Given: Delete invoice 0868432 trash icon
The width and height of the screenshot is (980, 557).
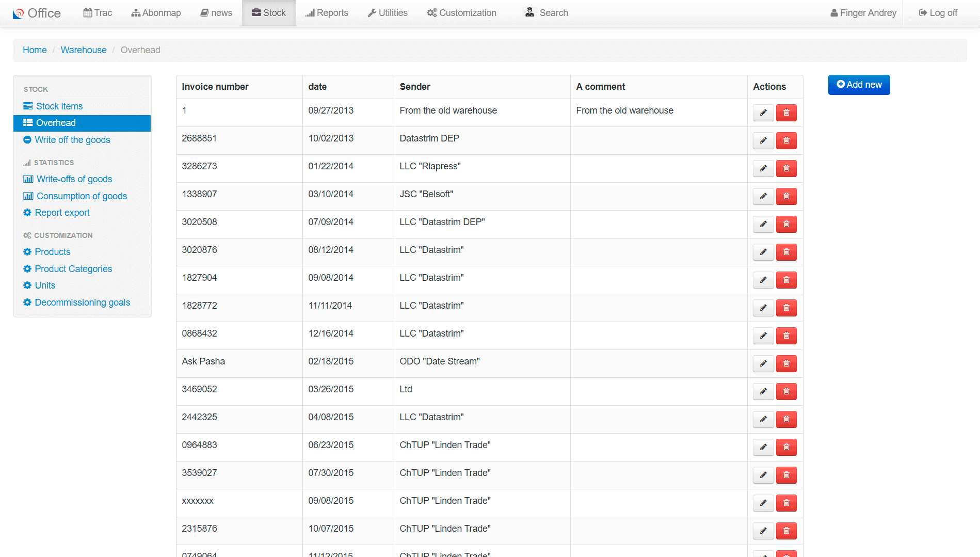Looking at the screenshot, I should pyautogui.click(x=786, y=336).
